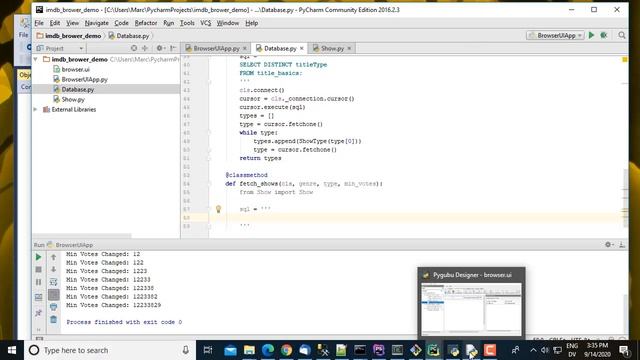Image resolution: width=640 pixels, height=360 pixels.
Task: Open Search Everywhere magnifier icon
Action: 622,36
